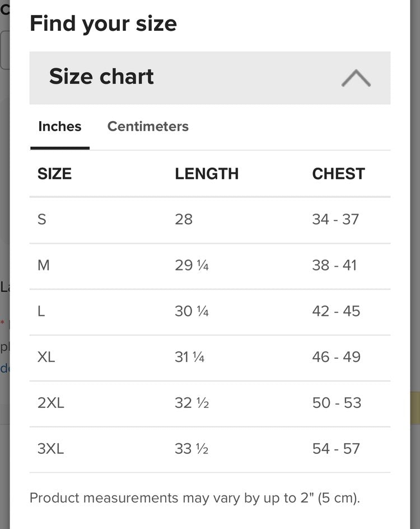Click the 29 ¼ length value
Viewport: 420px width, 529px height.
(192, 265)
